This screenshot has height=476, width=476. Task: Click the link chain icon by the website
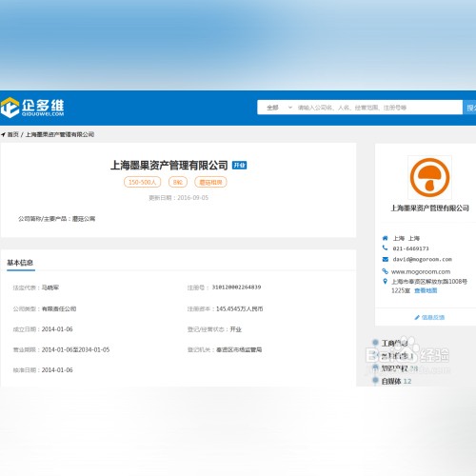[385, 271]
